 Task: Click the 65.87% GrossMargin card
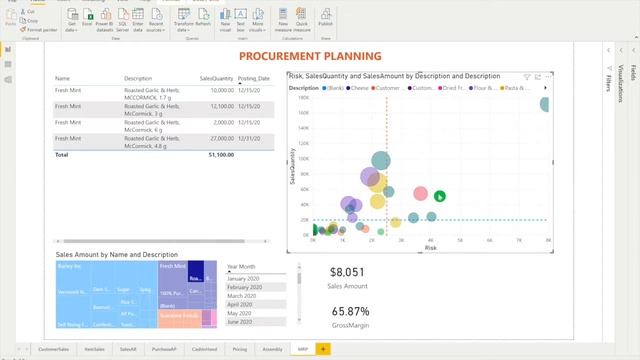point(350,317)
